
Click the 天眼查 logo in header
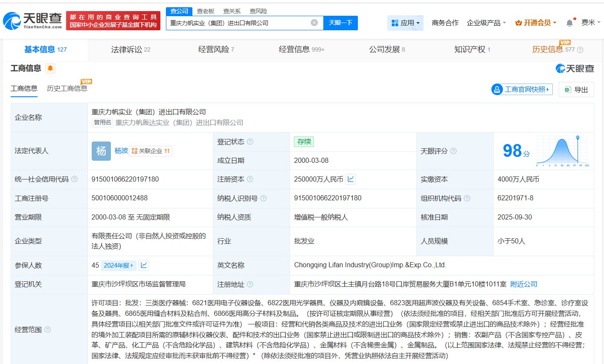(x=33, y=20)
